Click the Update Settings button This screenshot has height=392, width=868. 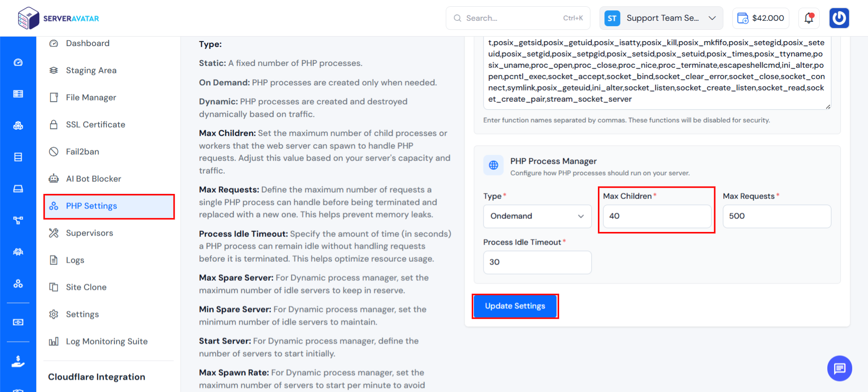515,306
